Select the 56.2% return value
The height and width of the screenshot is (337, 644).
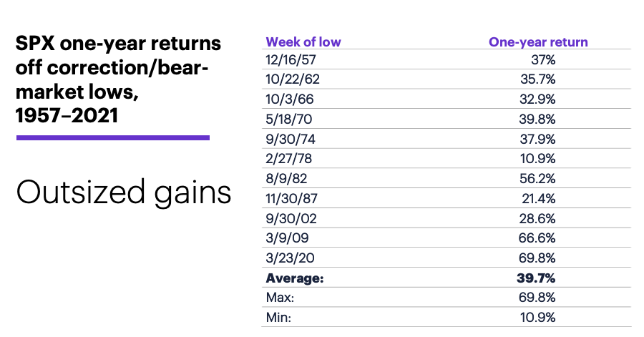(x=537, y=179)
